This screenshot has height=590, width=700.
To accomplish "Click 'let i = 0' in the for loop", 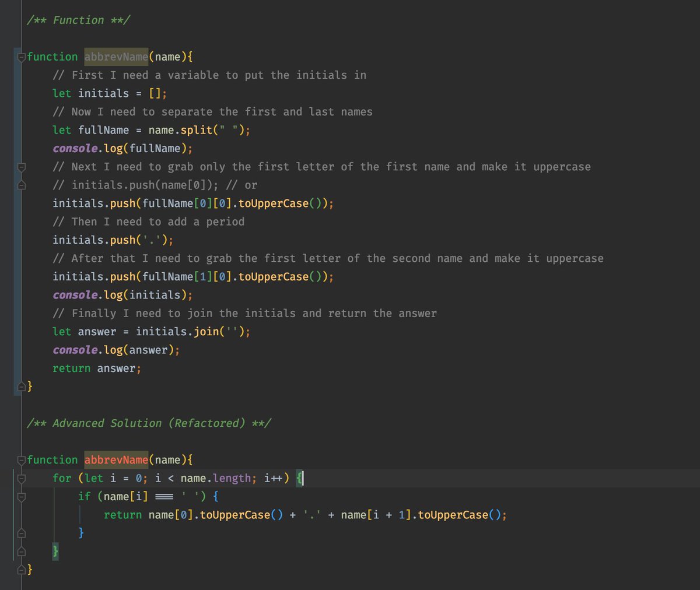I will coord(113,479).
